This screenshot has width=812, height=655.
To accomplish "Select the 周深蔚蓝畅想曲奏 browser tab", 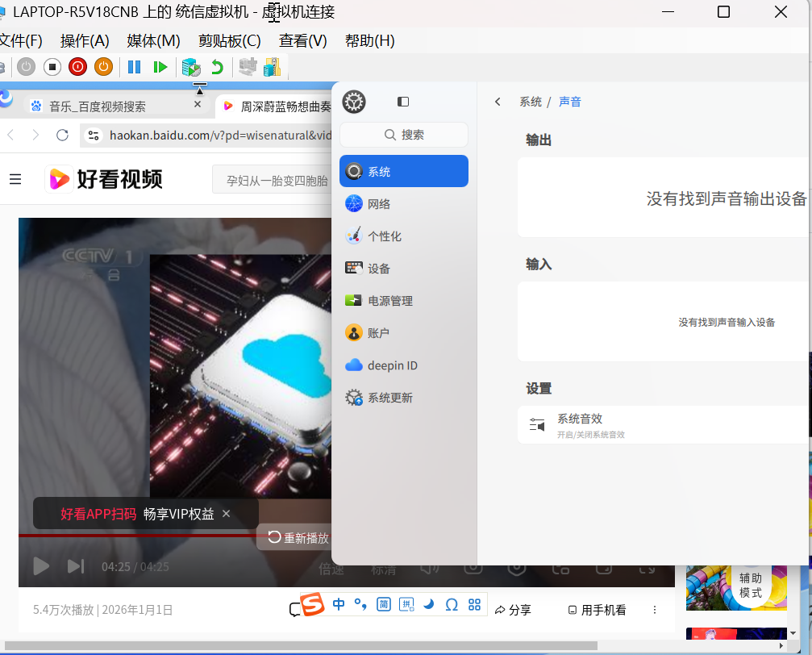I will click(274, 106).
